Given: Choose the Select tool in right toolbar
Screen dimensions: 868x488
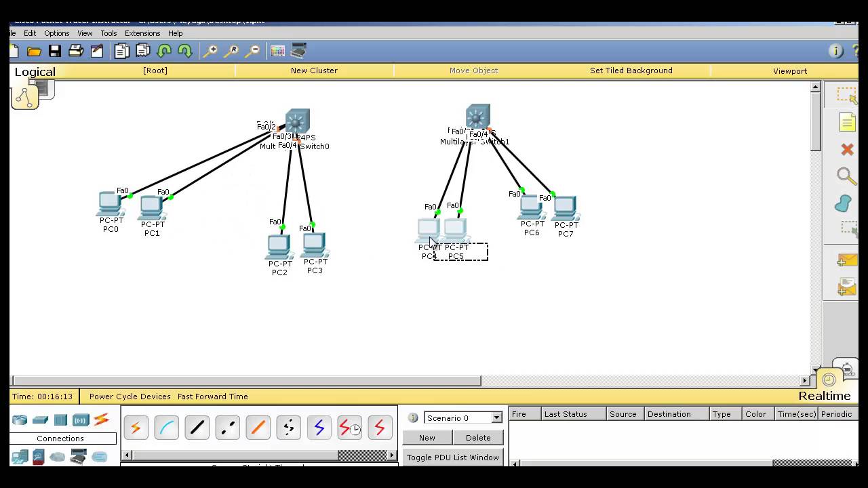Looking at the screenshot, I should coord(846,96).
